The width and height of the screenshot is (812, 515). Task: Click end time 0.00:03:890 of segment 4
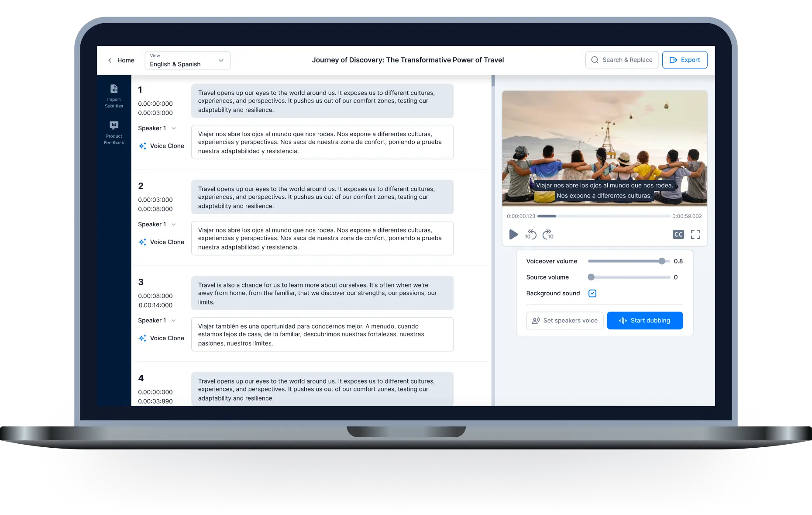(155, 401)
